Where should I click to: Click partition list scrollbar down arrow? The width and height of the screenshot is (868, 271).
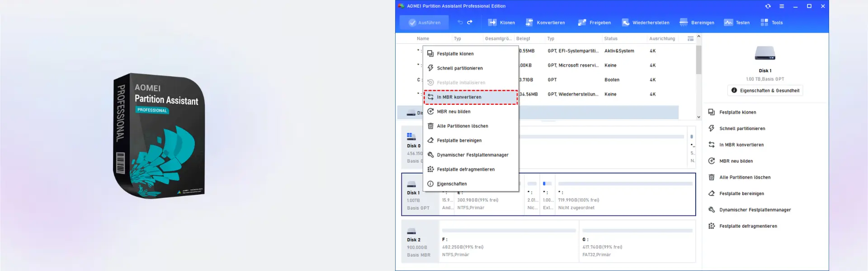tap(698, 117)
